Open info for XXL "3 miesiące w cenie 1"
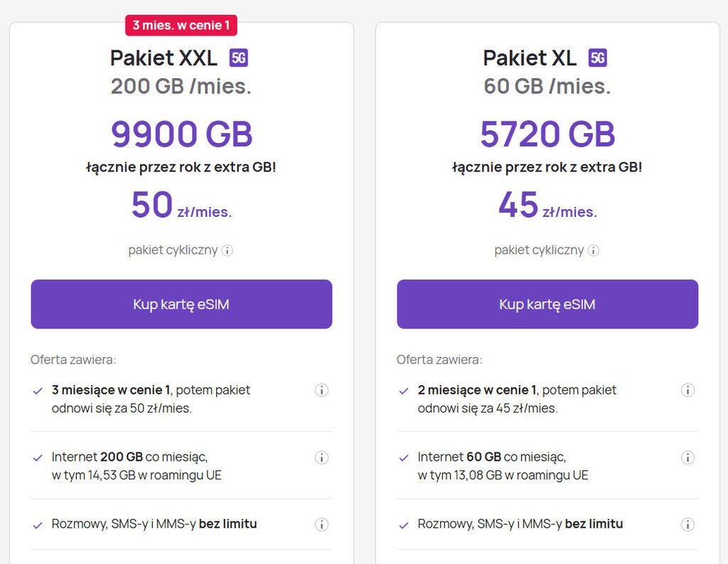Viewport: 728px width, 564px height. click(321, 390)
